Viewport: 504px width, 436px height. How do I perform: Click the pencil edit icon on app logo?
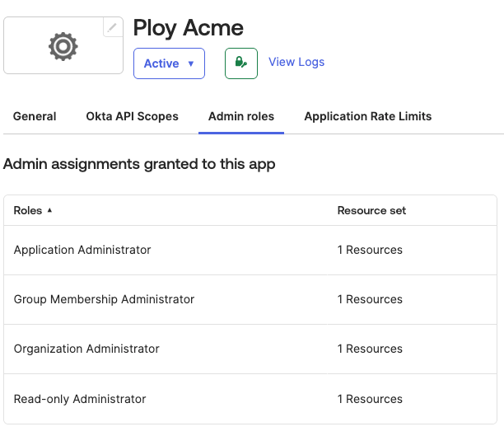tap(113, 27)
